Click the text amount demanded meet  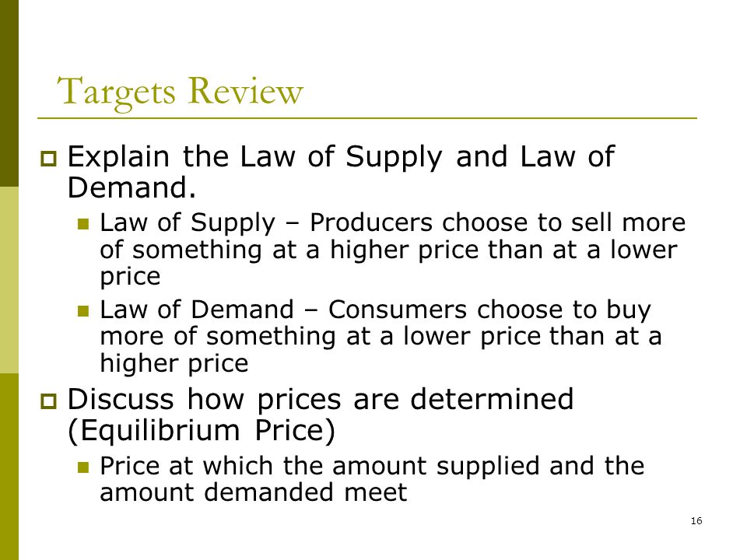pos(254,492)
